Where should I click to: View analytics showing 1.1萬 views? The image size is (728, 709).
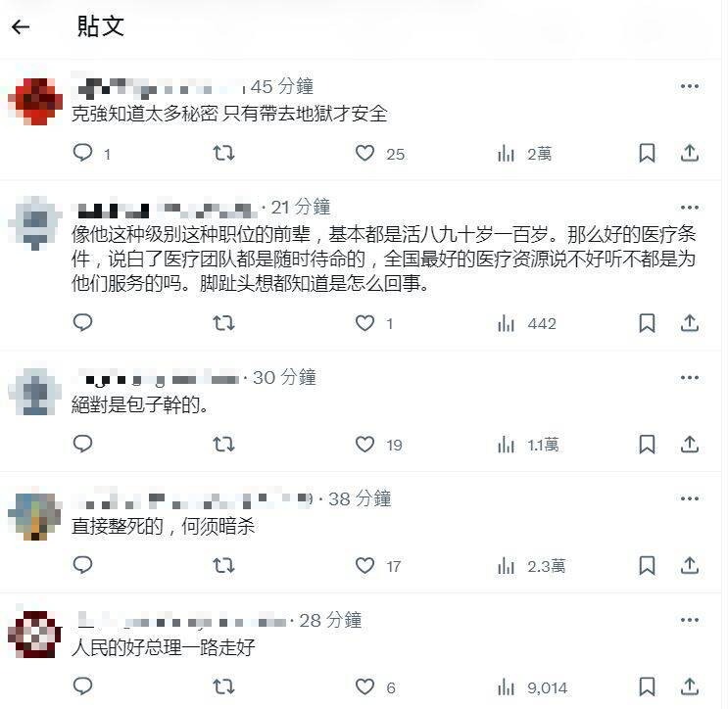click(528, 445)
